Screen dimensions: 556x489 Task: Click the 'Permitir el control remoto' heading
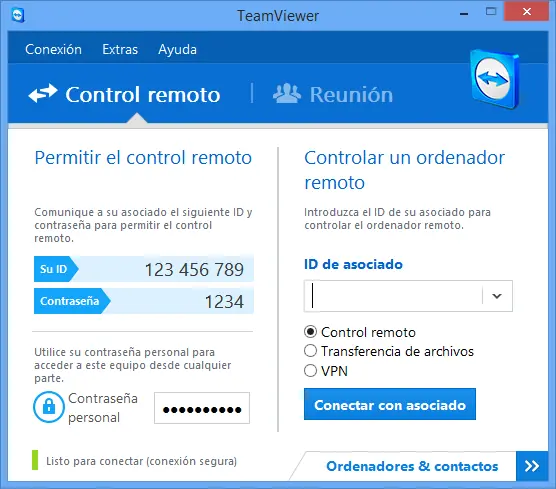pyautogui.click(x=143, y=158)
